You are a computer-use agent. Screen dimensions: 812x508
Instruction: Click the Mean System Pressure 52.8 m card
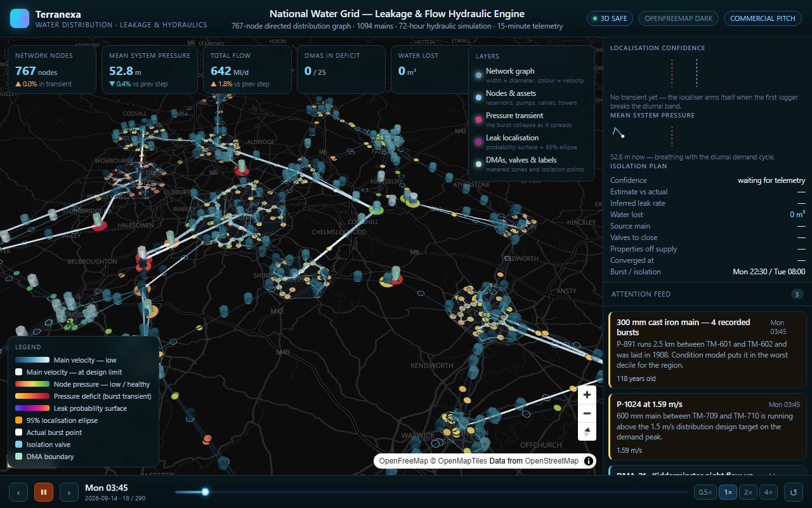pos(149,69)
